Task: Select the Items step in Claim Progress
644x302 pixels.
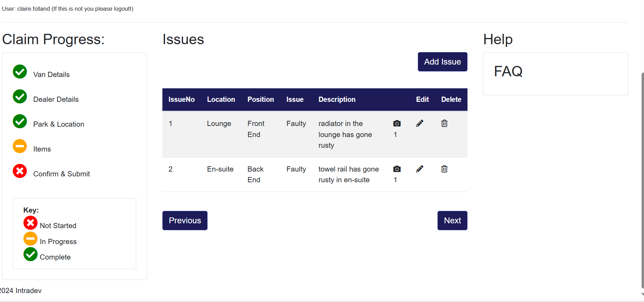Action: click(42, 149)
